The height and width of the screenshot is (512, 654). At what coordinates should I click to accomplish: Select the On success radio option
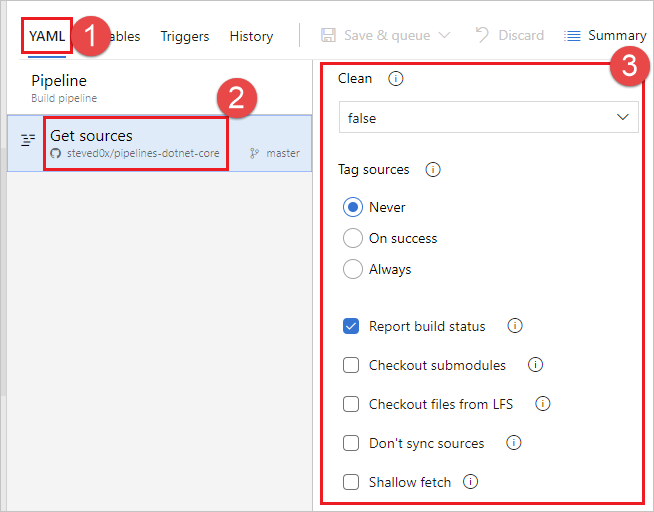[x=352, y=238]
